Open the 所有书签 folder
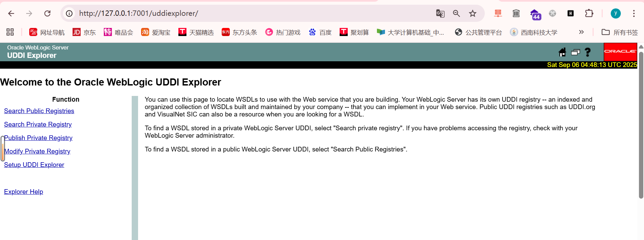This screenshot has width=644, height=240. click(619, 32)
